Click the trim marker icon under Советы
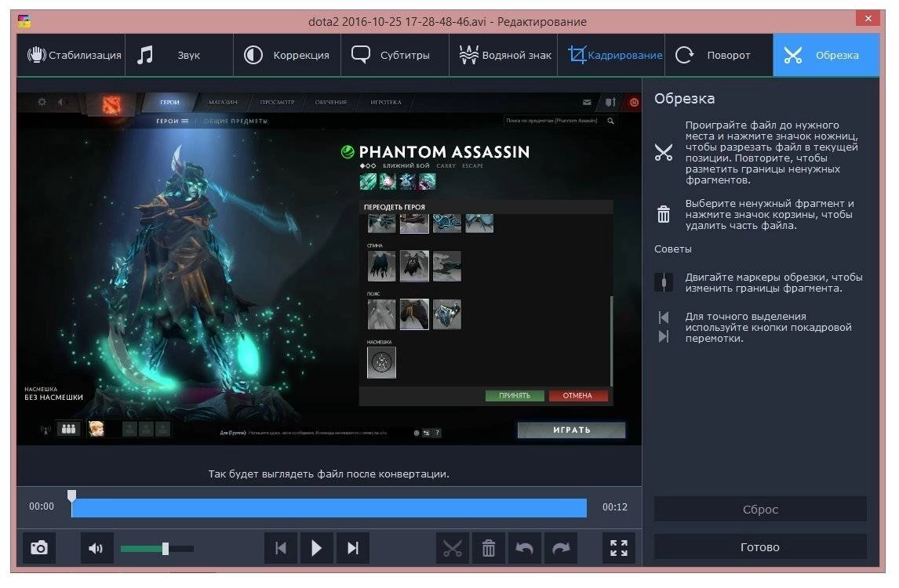Screen dimensions: 899x588 (x=664, y=282)
